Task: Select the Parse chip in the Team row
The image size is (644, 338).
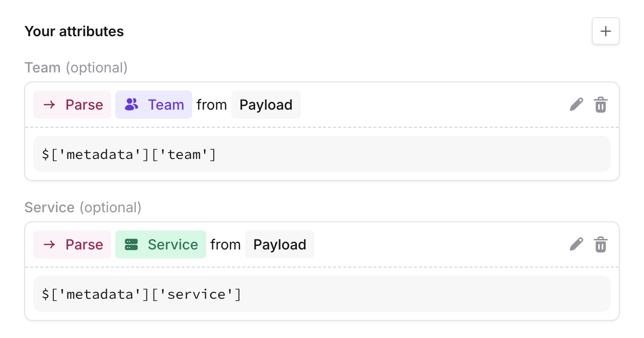Action: tap(72, 105)
